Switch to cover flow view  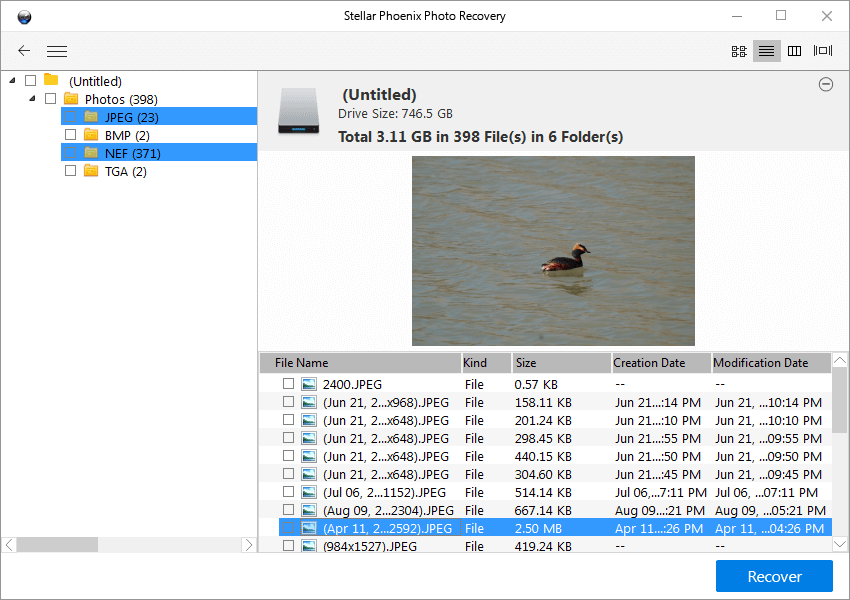pyautogui.click(x=823, y=51)
